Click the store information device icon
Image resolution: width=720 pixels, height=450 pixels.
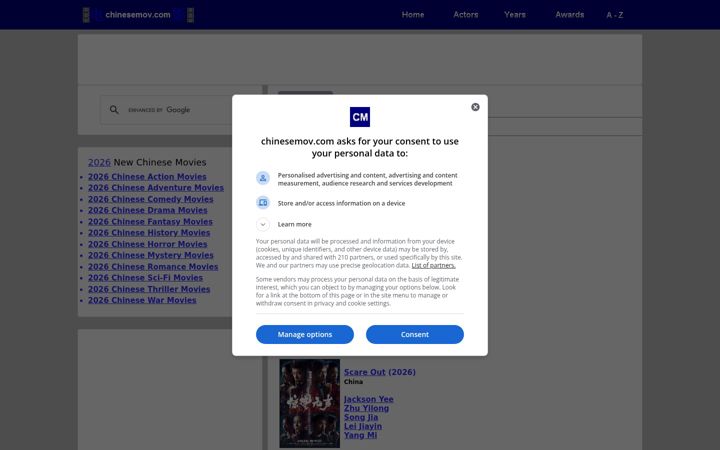[263, 202]
